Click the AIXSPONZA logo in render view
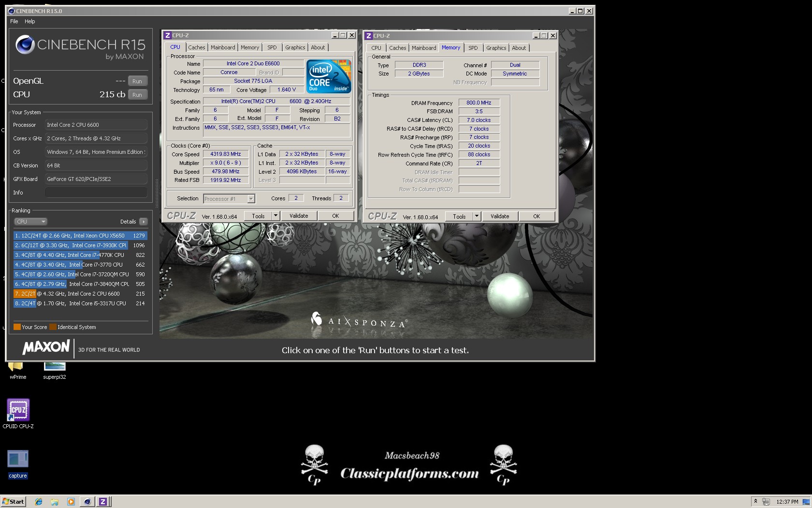Image resolution: width=812 pixels, height=508 pixels. (x=359, y=320)
